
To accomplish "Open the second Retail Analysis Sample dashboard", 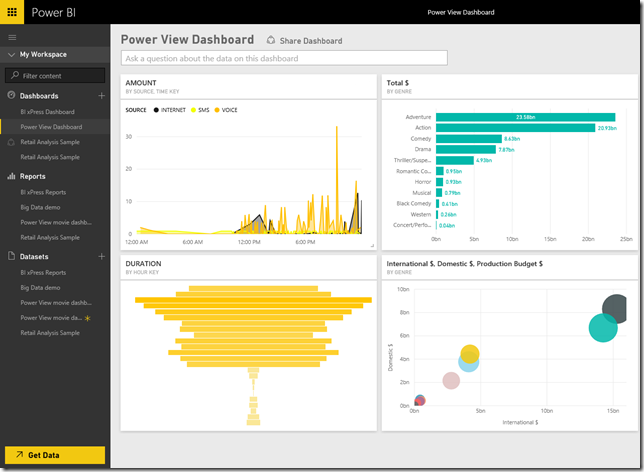I will click(x=50, y=157).
